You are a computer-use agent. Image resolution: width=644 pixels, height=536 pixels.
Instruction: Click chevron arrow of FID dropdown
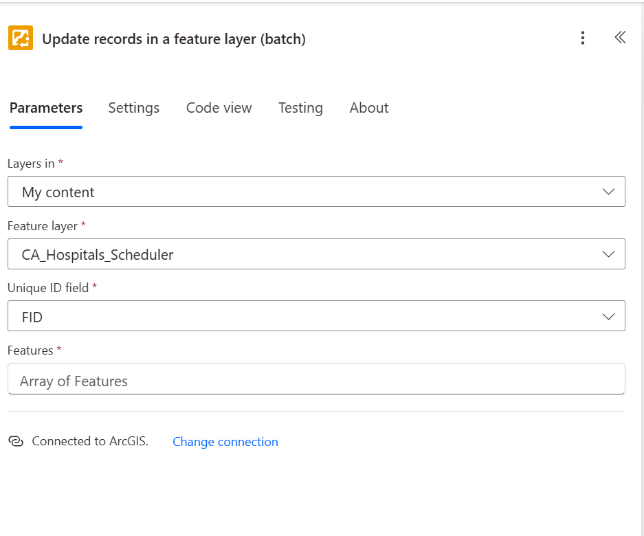(x=608, y=316)
